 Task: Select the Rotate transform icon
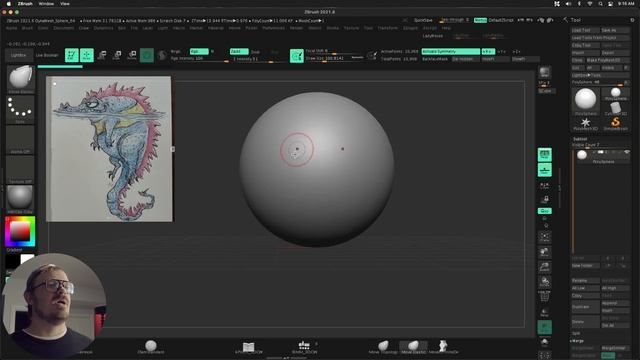pos(132,55)
